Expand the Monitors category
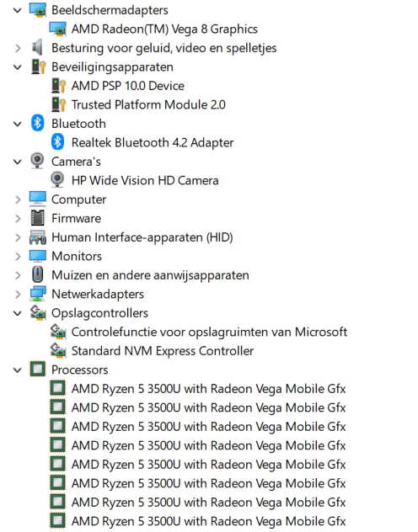This screenshot has width=418, height=532. [x=18, y=257]
